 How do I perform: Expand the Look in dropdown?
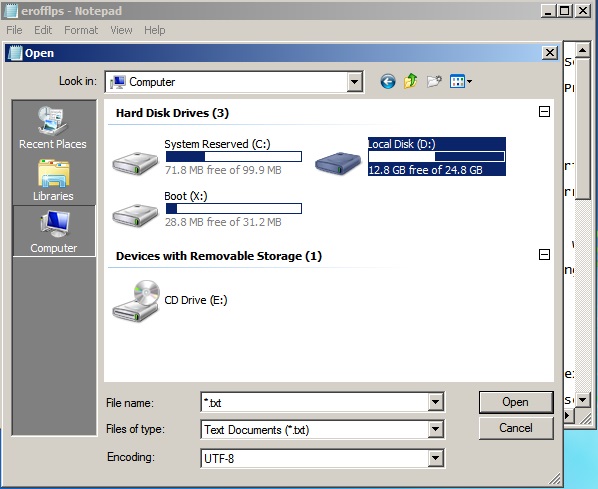pos(354,82)
